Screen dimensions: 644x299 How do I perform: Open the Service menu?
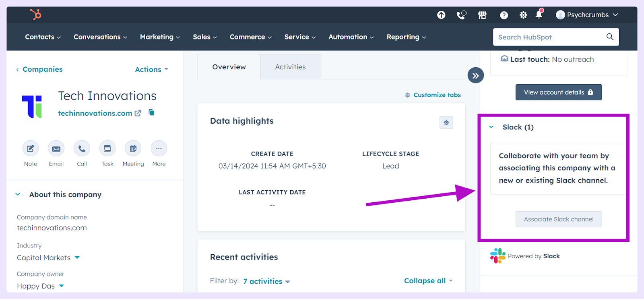click(x=300, y=37)
